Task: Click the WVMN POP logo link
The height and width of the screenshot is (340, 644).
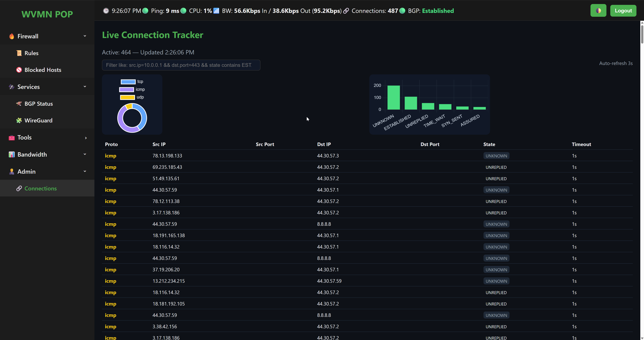Action: pos(47,14)
